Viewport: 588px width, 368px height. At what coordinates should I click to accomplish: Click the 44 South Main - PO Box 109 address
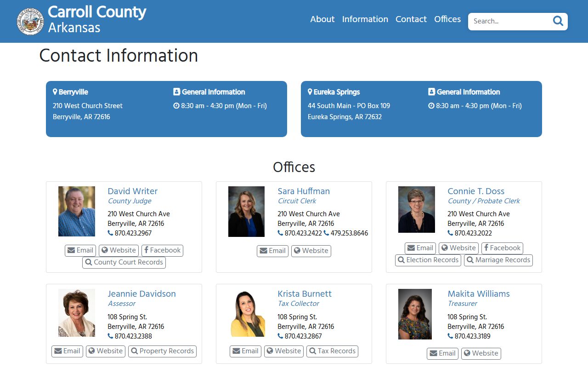click(349, 106)
